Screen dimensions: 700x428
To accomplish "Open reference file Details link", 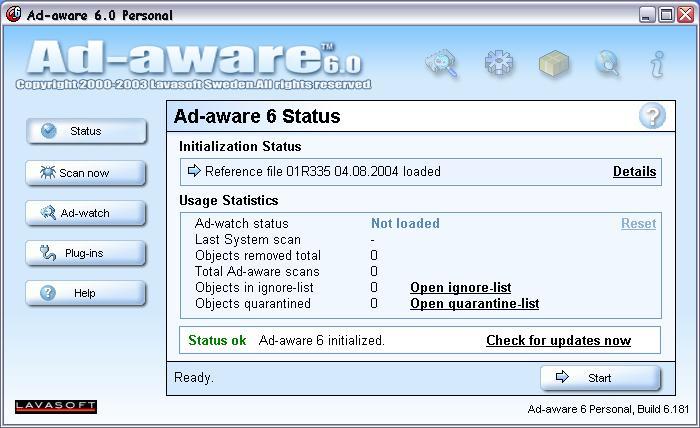I will (x=634, y=171).
